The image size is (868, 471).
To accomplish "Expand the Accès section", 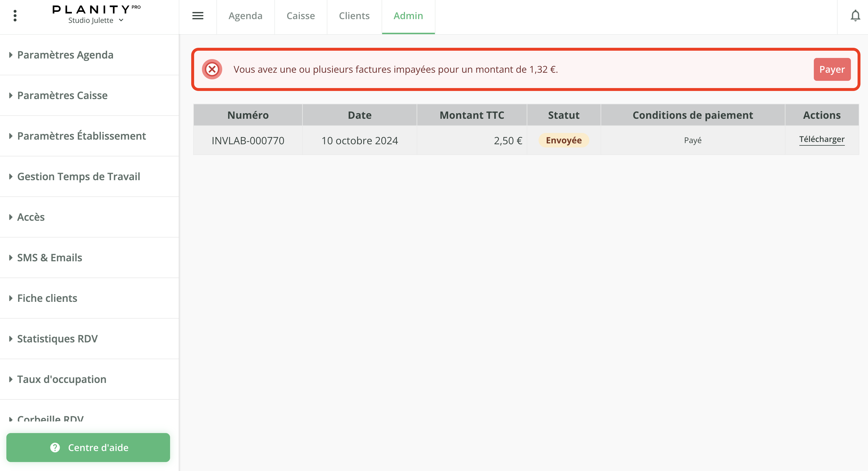I will point(31,217).
